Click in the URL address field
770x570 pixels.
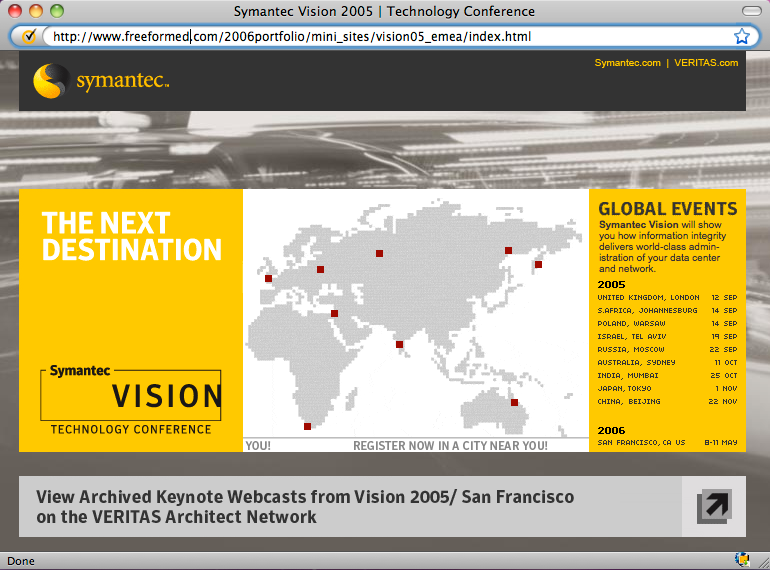tap(388, 36)
